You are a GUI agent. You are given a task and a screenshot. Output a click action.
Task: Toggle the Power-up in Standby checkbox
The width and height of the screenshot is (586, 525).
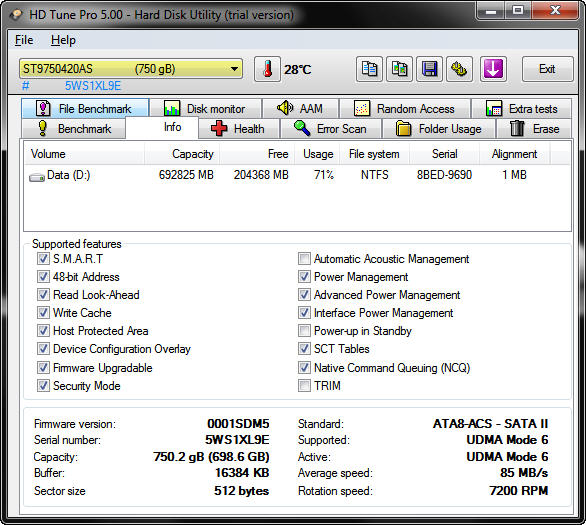click(304, 330)
